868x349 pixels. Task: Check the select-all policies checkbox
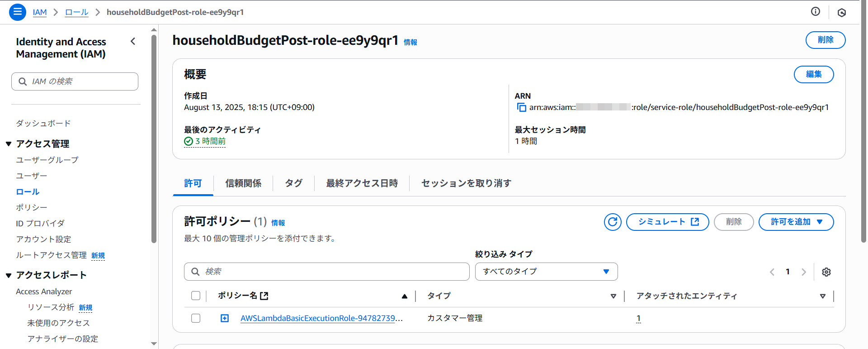pos(196,296)
